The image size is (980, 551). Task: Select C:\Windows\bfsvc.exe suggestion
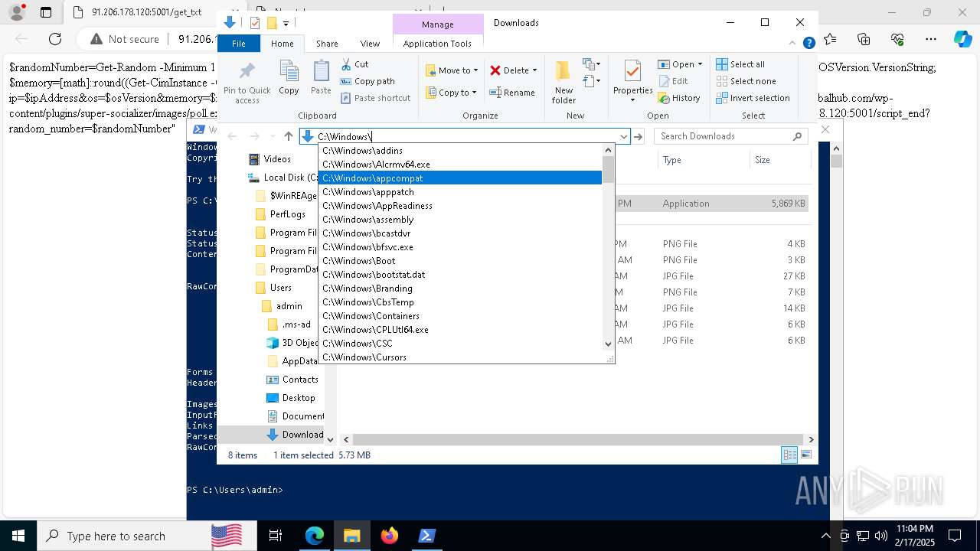(x=461, y=247)
